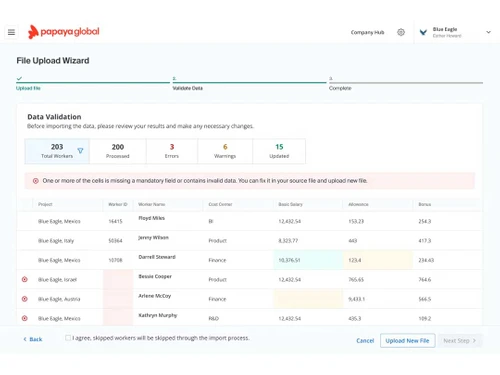The width and height of the screenshot is (500, 375).
Task: Click the error icon for Arlene McCoy
Action: click(25, 299)
